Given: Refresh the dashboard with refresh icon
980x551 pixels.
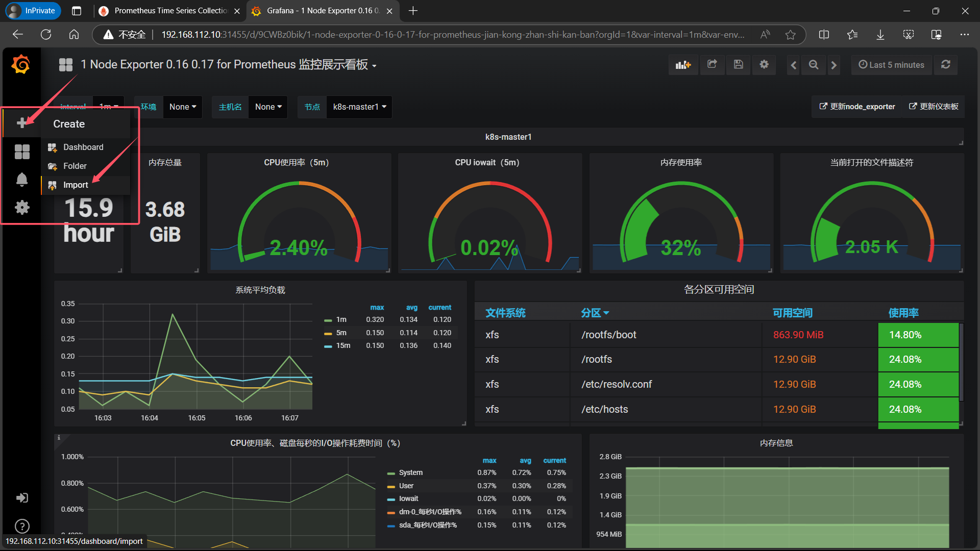Looking at the screenshot, I should point(946,65).
